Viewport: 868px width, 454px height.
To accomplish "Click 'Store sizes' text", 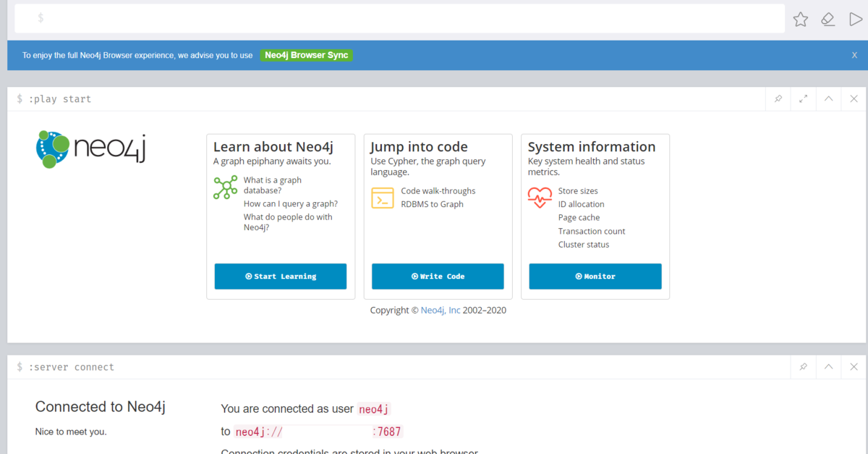I will [578, 191].
